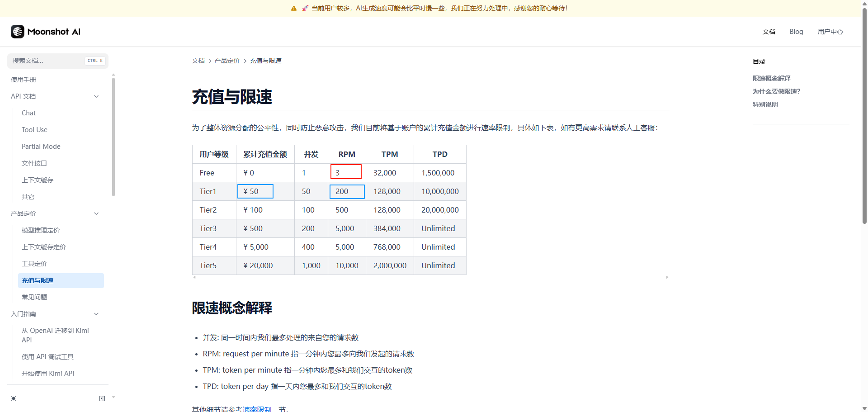Click the RPM column header

coord(347,154)
